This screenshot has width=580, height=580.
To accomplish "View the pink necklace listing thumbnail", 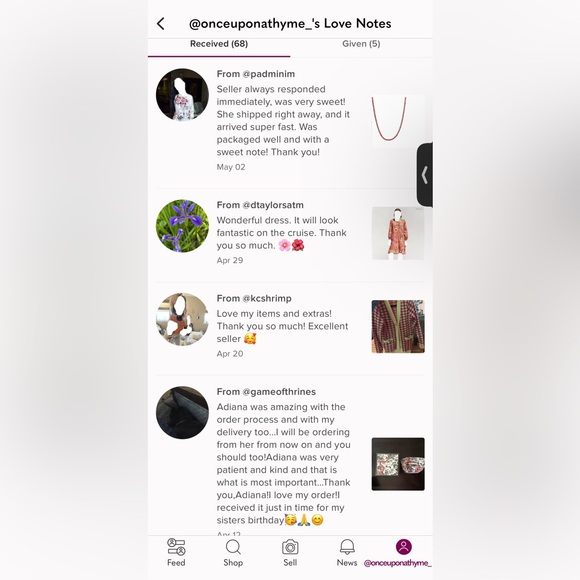I will pos(398,121).
